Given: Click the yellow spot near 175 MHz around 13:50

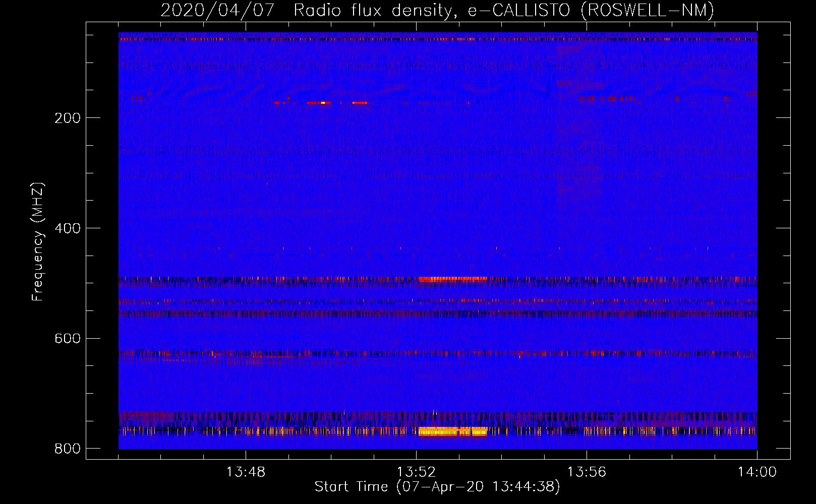Looking at the screenshot, I should tap(323, 103).
